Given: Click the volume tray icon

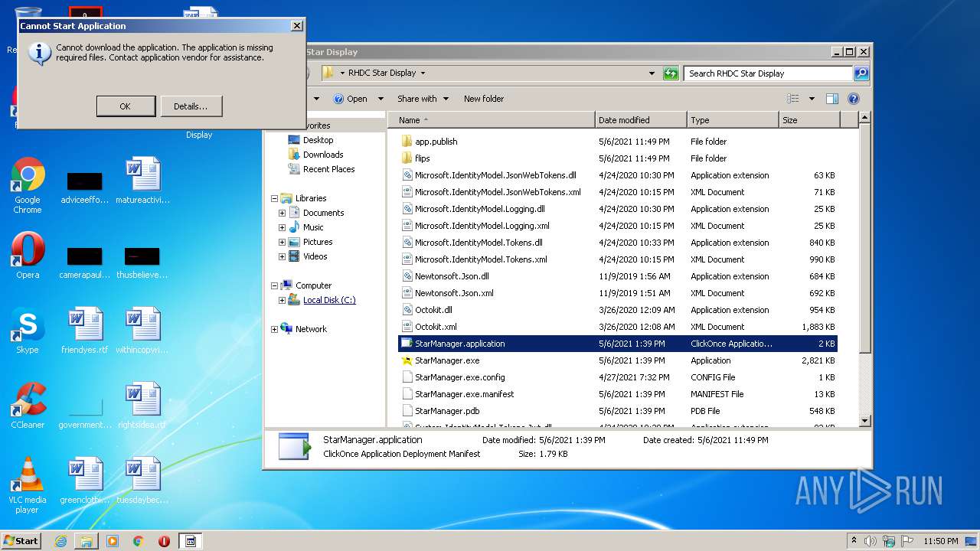Looking at the screenshot, I should click(x=871, y=541).
